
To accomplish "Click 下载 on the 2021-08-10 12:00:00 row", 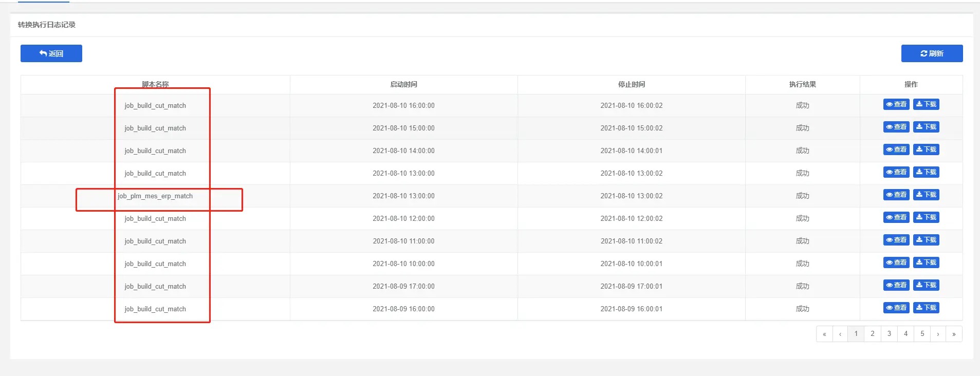I will tap(926, 217).
